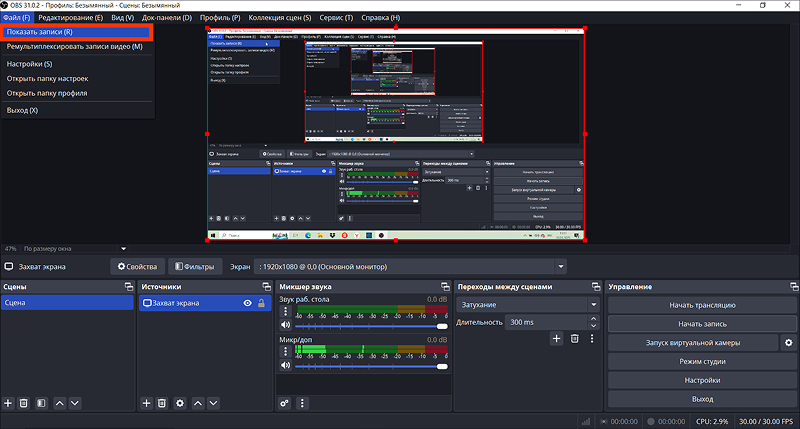Click Начать запись button

click(702, 324)
